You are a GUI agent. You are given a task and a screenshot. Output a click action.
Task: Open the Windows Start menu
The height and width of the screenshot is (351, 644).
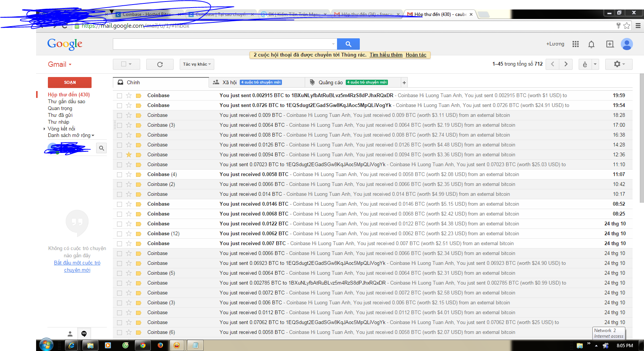[46, 345]
